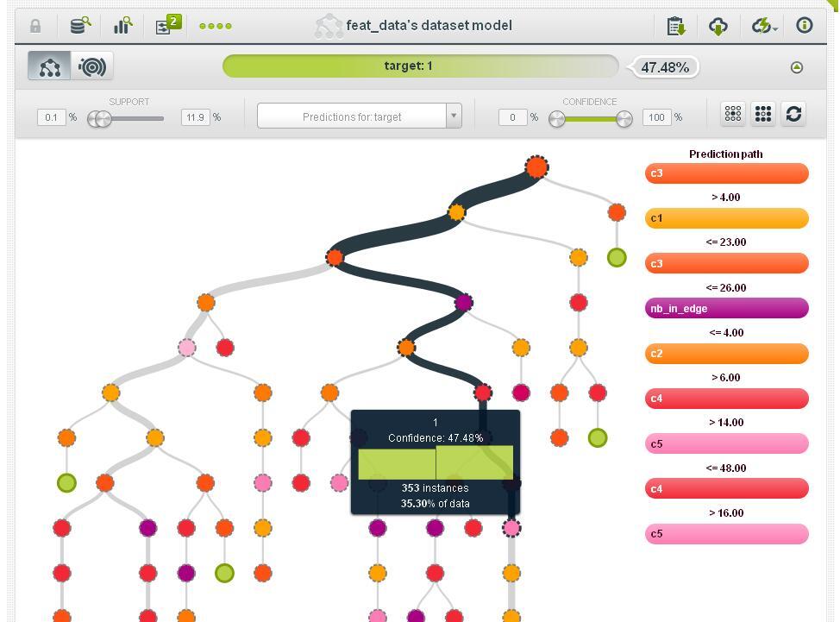Click the c3 pill above <= 26.00
The width and height of the screenshot is (840, 622).
click(726, 263)
